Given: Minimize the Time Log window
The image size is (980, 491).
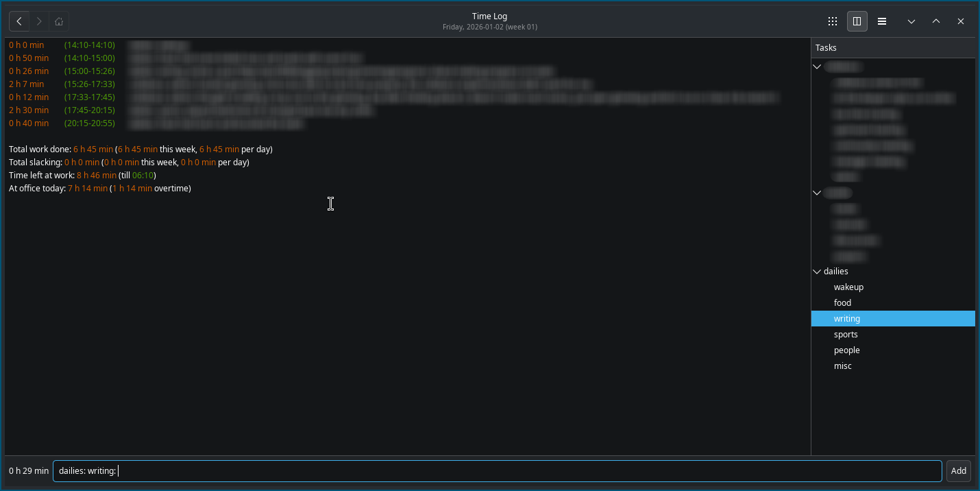Looking at the screenshot, I should [911, 21].
